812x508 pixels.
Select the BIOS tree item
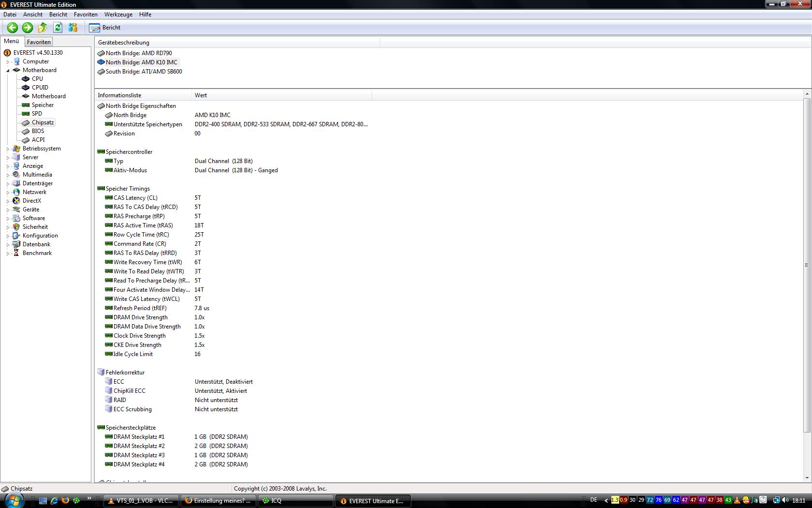click(38, 131)
